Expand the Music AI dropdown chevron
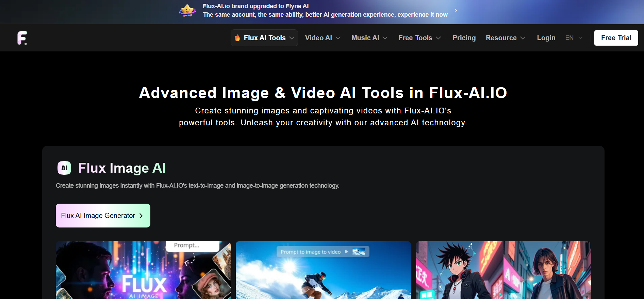 pos(385,38)
